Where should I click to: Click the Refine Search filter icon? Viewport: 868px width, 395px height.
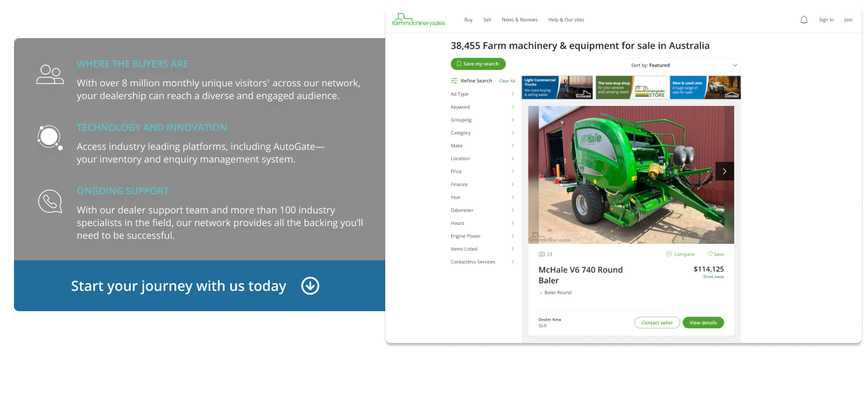[x=454, y=81]
